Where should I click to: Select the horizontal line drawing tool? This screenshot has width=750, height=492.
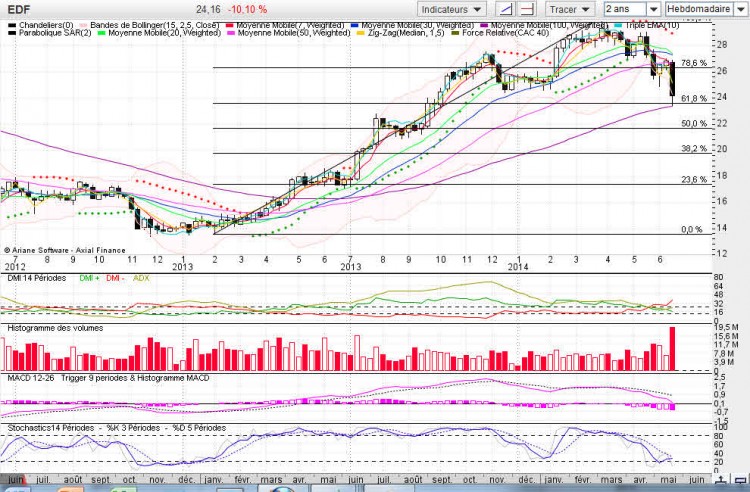click(x=527, y=9)
